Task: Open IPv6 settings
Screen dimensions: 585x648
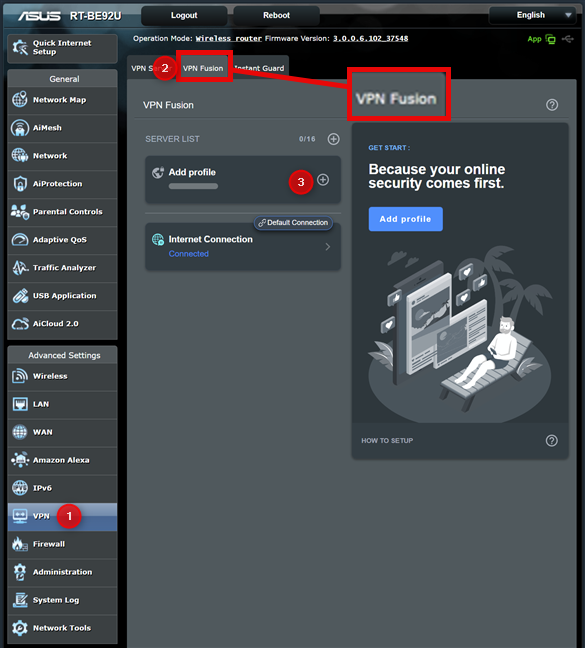Action: click(x=62, y=488)
